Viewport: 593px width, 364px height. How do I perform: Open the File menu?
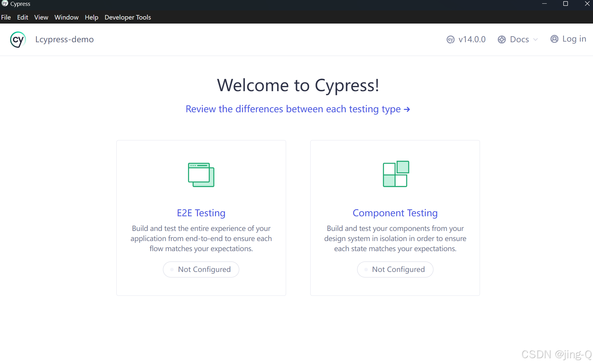pyautogui.click(x=6, y=17)
